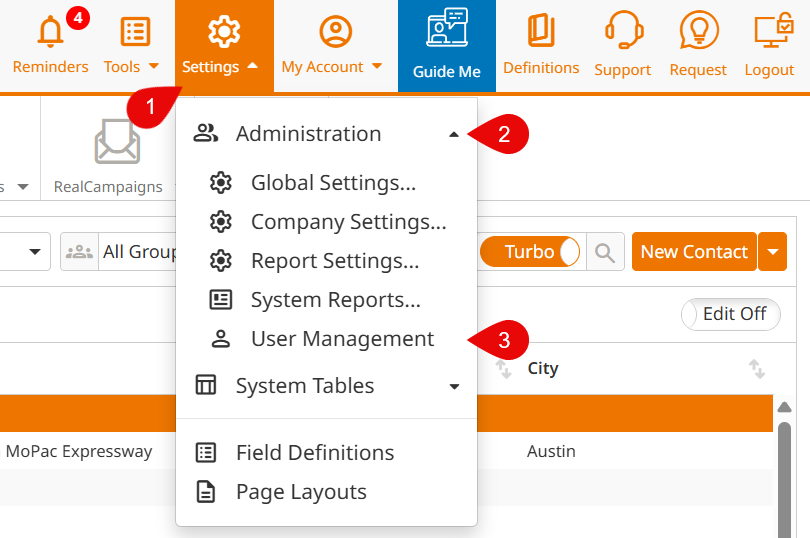Click the New Contact button

click(x=694, y=252)
